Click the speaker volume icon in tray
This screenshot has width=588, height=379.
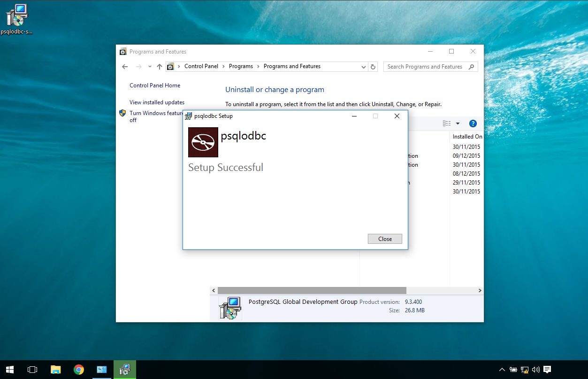tap(535, 370)
